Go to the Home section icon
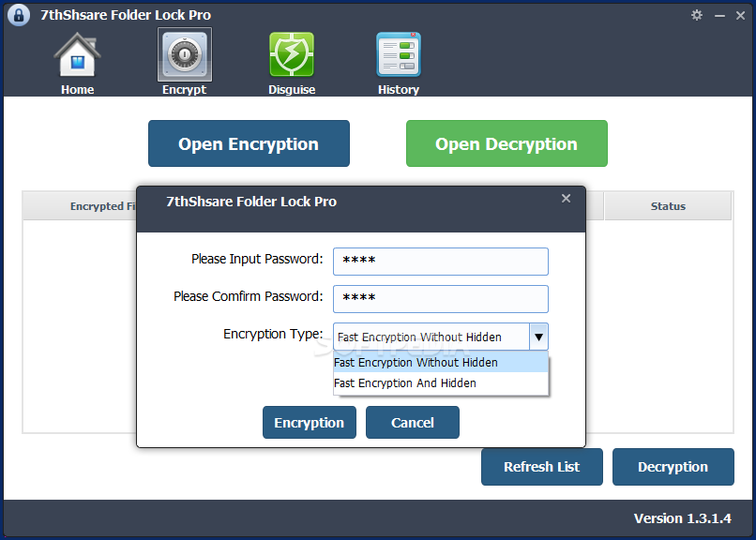The height and width of the screenshot is (540, 756). click(x=77, y=55)
